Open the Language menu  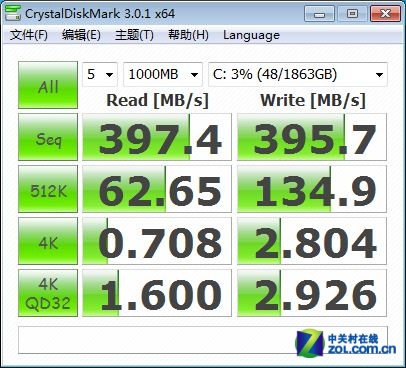point(251,35)
